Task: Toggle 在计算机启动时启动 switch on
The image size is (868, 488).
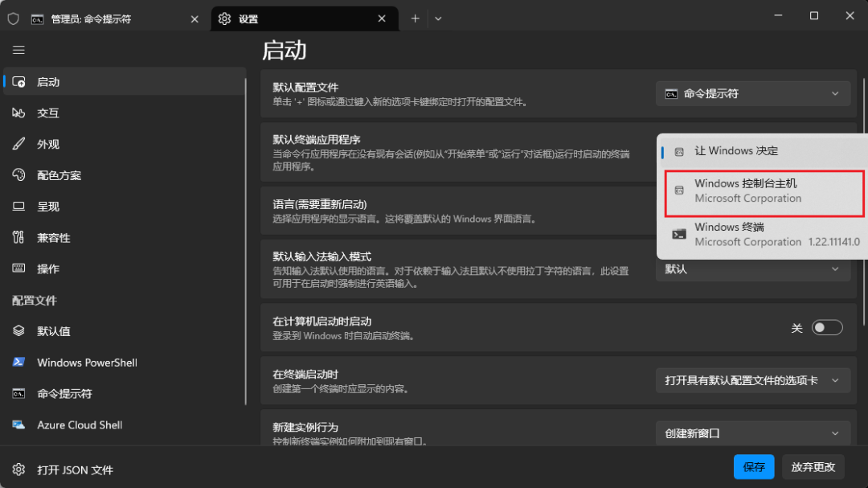Action: tap(827, 327)
